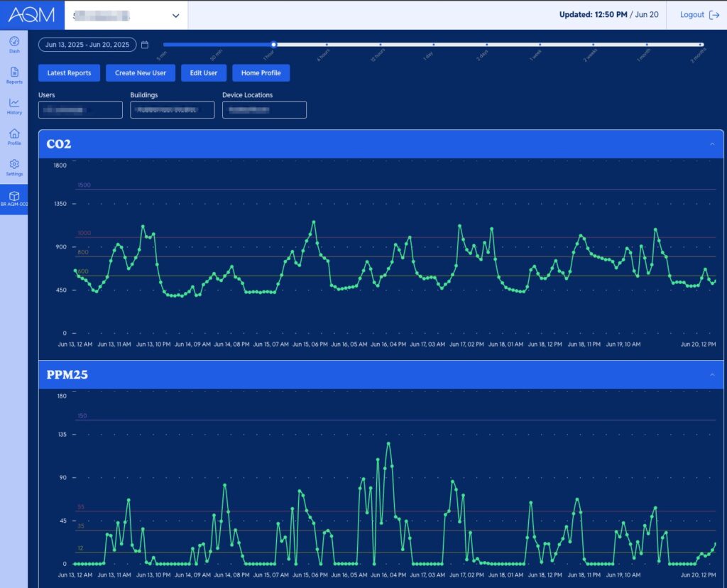Set interval slider to 6 hours
Viewport: 727px width, 588px height.
click(327, 45)
